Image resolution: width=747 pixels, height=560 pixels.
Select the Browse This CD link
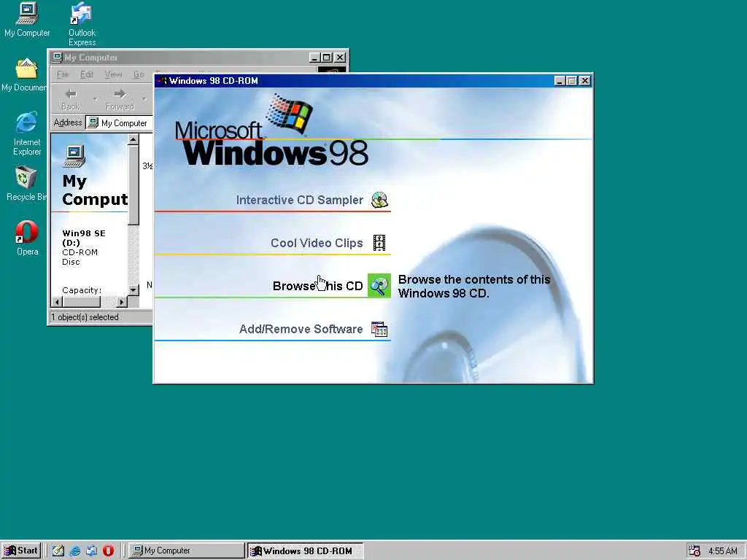[x=318, y=286]
